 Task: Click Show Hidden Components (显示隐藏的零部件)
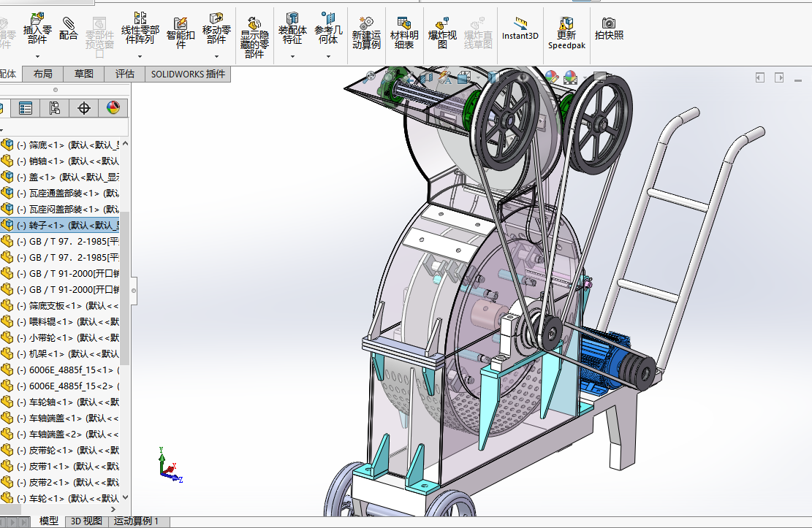pyautogui.click(x=254, y=37)
